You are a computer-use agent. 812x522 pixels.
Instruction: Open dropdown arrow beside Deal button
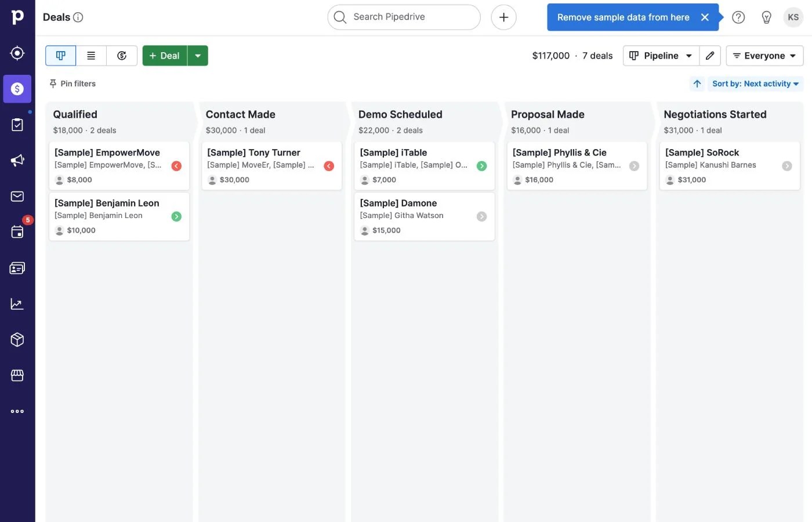coord(198,56)
